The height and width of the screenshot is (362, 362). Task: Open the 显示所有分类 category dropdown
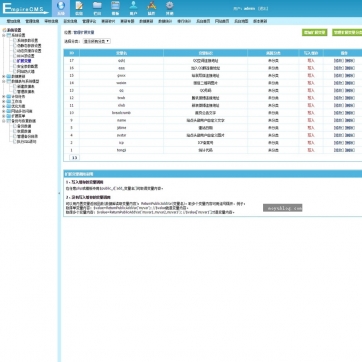[96, 41]
